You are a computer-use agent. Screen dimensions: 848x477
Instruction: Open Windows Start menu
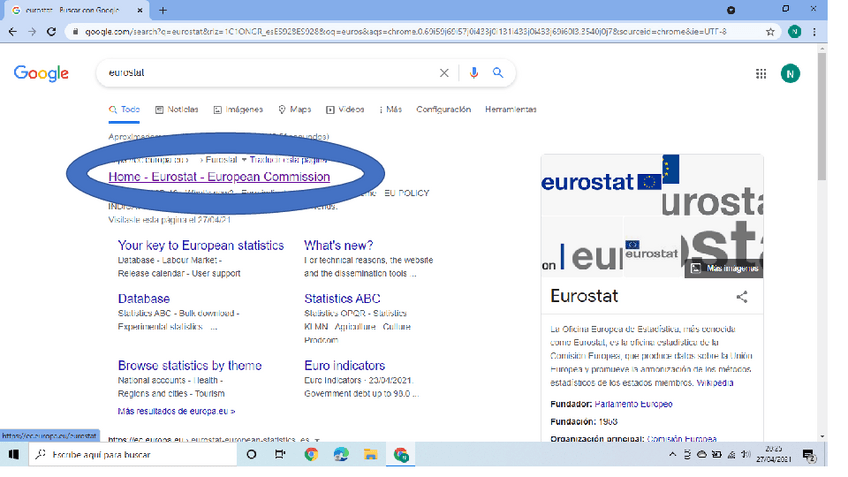click(14, 454)
